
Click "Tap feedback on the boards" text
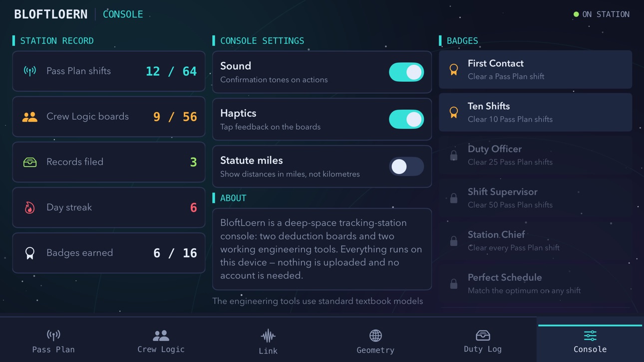coord(270,127)
